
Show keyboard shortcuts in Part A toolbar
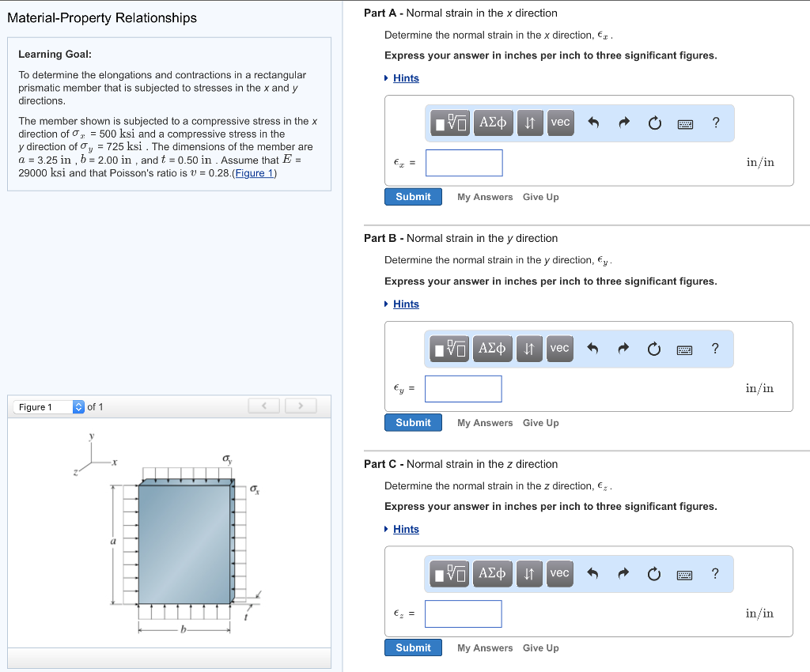coord(685,124)
